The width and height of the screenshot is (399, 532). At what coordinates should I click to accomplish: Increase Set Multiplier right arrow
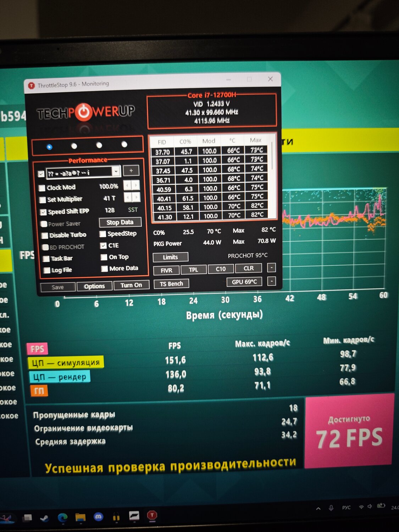pyautogui.click(x=136, y=197)
